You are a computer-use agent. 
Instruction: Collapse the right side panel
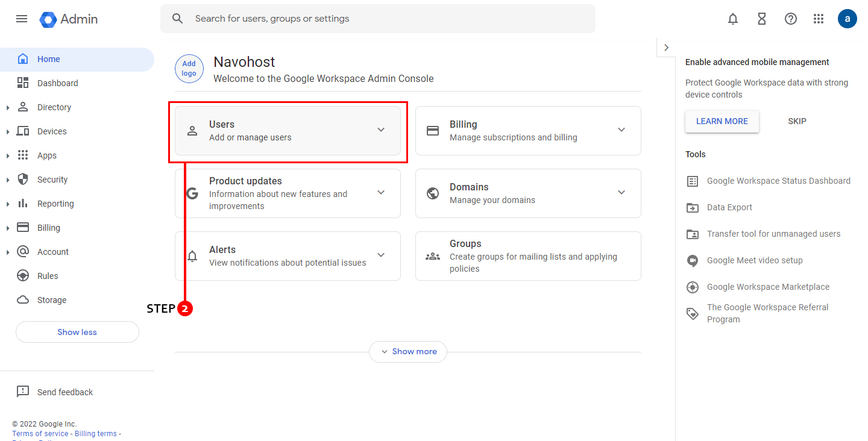pyautogui.click(x=666, y=48)
